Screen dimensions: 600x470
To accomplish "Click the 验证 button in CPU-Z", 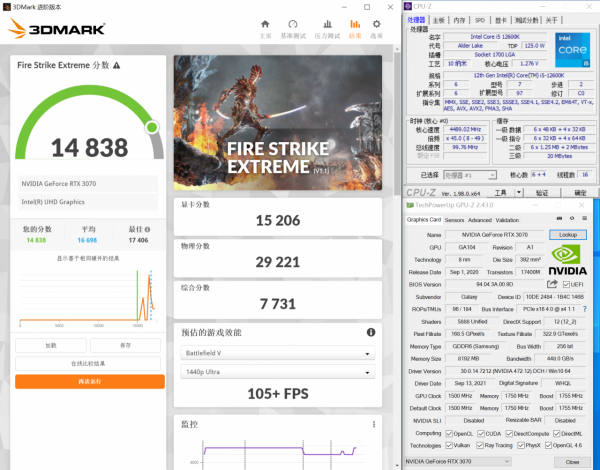I will (x=542, y=193).
